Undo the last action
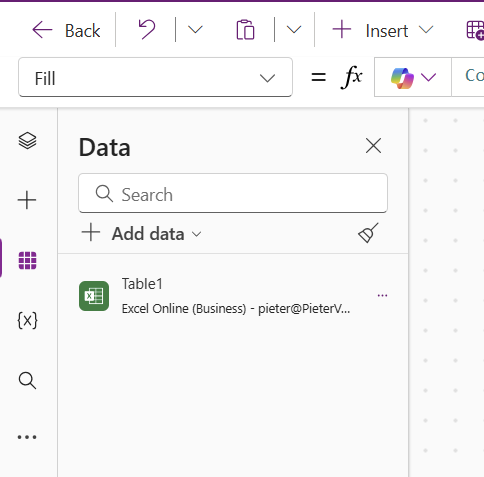 click(x=146, y=30)
